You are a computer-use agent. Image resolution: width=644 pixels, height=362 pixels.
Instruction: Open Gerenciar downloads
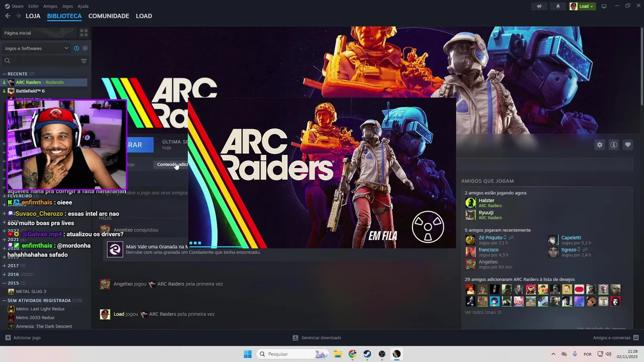(317, 338)
